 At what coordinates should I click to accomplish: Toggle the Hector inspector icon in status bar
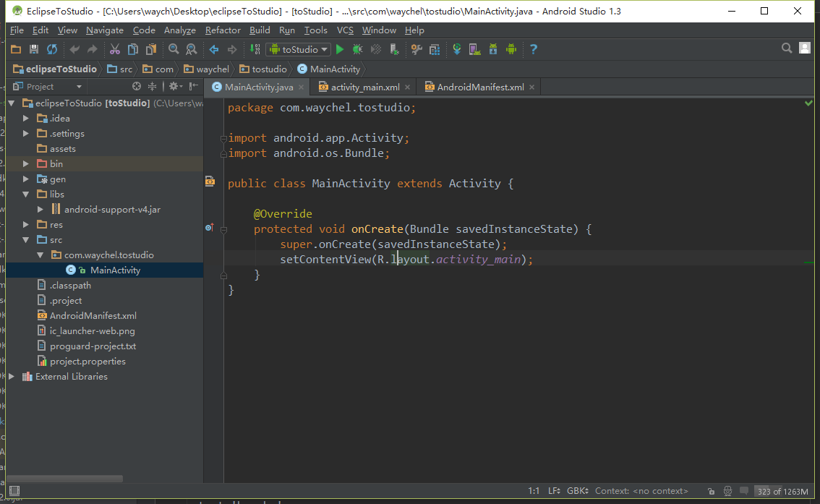pyautogui.click(x=727, y=491)
